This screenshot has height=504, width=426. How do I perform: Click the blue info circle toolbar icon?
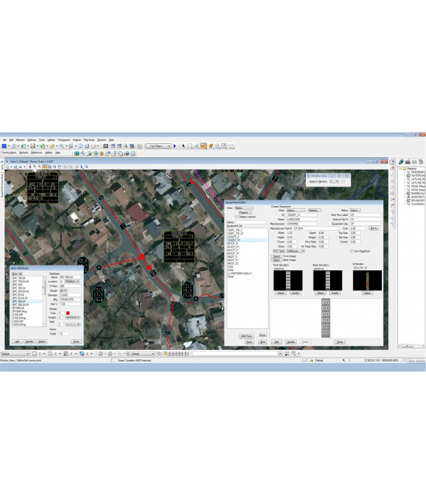tap(81, 146)
